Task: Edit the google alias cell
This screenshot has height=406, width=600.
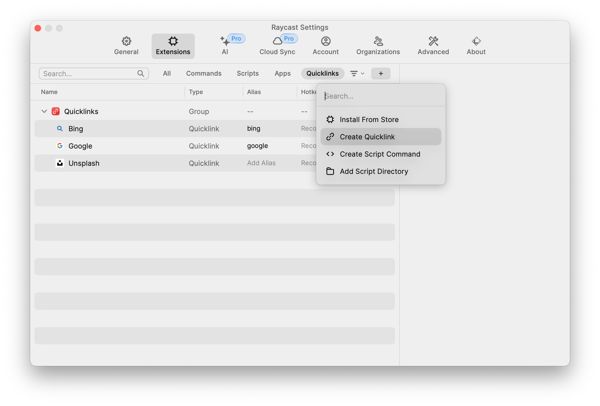Action: click(258, 146)
